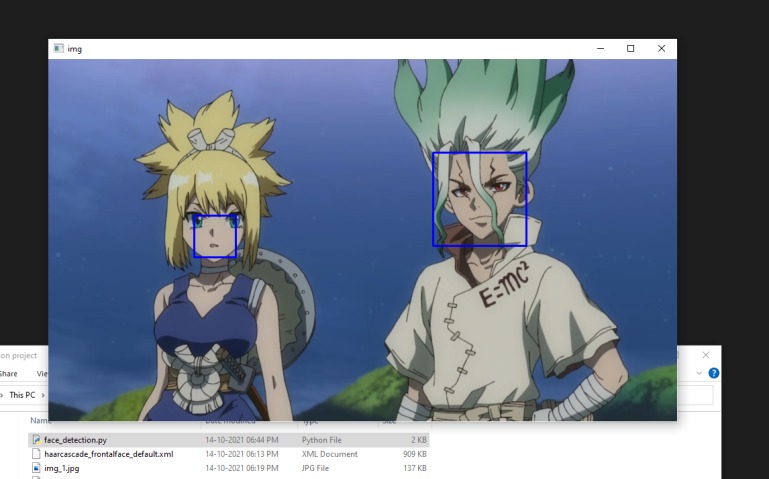Click the File Explorer search box
This screenshot has width=769, height=479.
[x=694, y=395]
